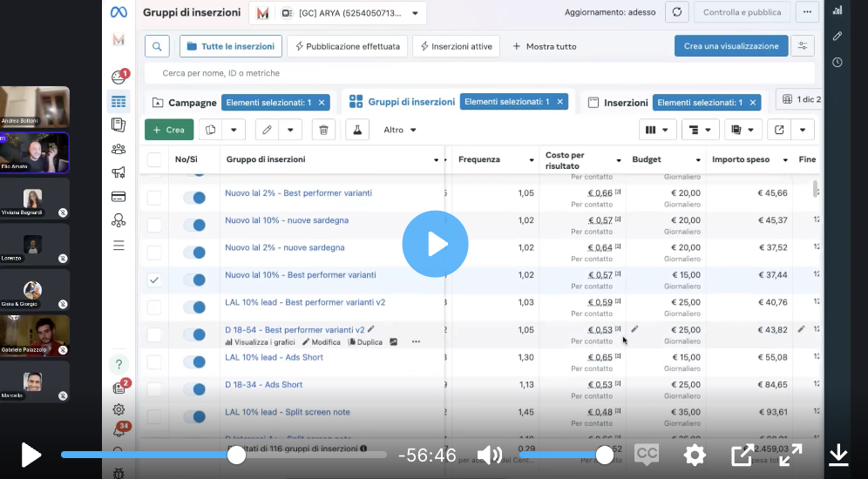Viewport: 868px width, 479px height.
Task: Open the closed captions CC button
Action: pos(647,455)
